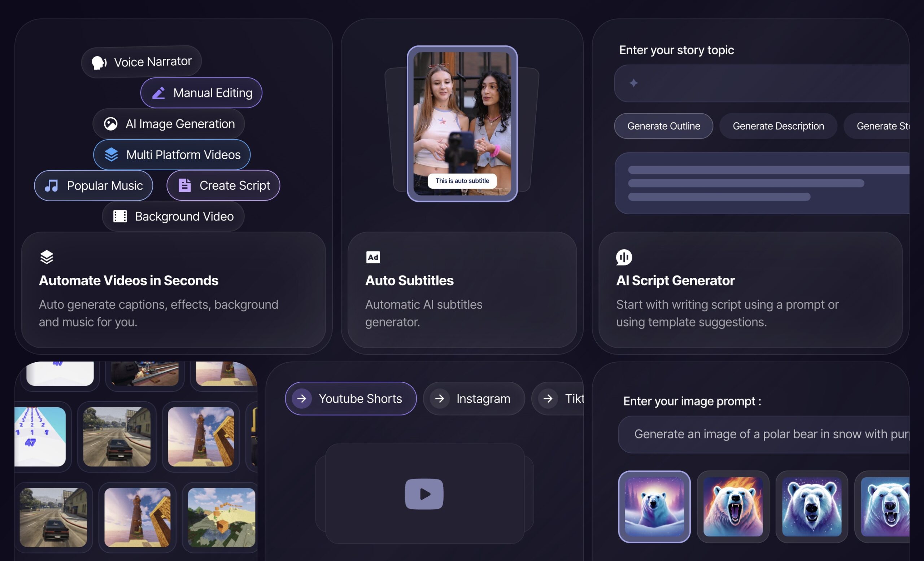Select the Create Script pill
The image size is (924, 561).
[223, 185]
